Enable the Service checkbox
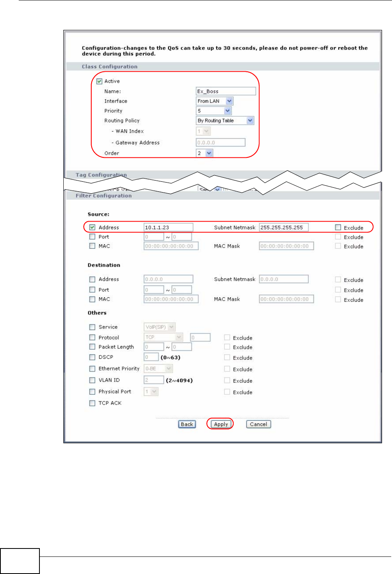The width and height of the screenshot is (392, 574). (92, 327)
